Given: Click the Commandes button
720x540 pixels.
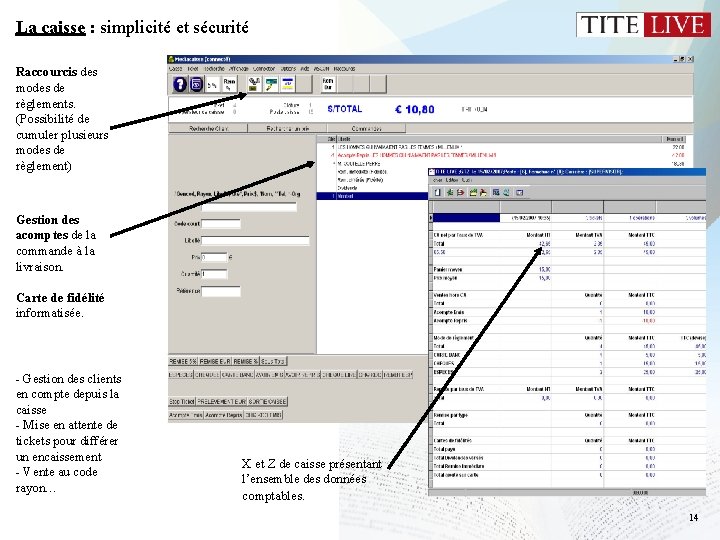Looking at the screenshot, I should 366,128.
